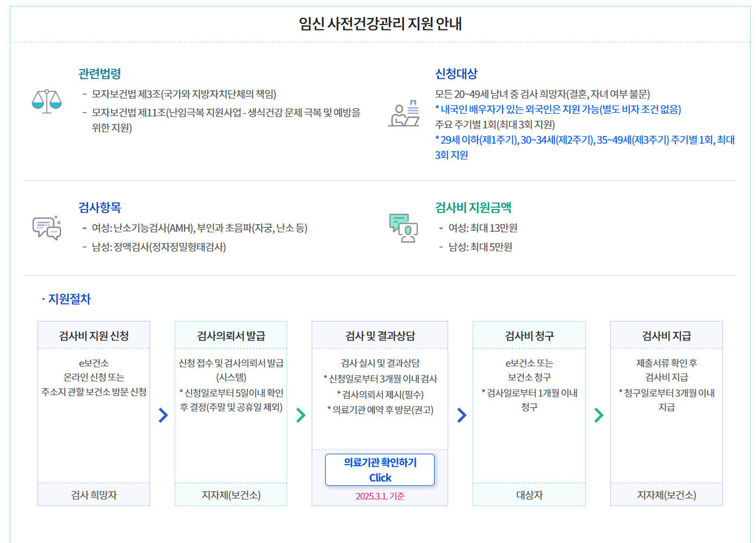Viewport: 756px width, 543px height.
Task: Click the 검사비 지급 step title
Action: coord(666,336)
